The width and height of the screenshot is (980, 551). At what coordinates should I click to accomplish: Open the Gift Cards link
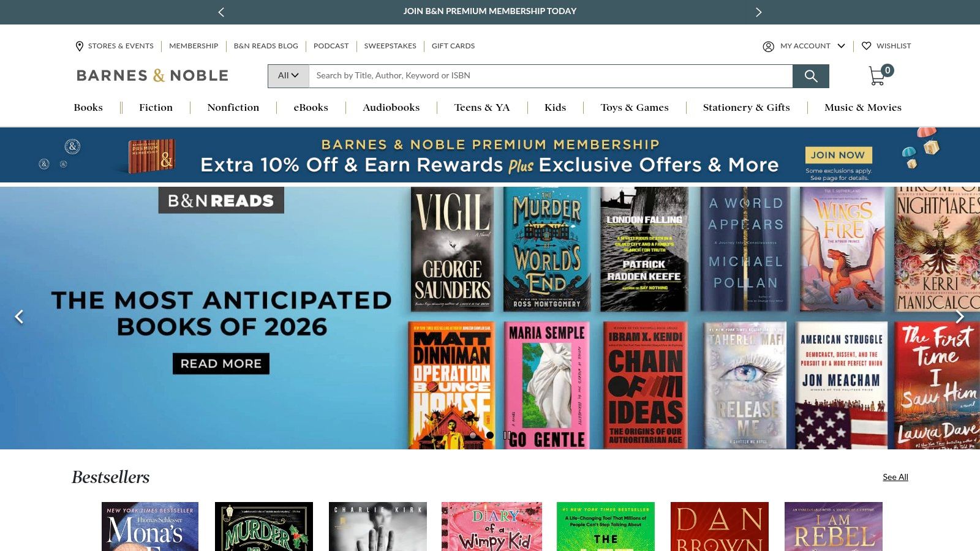tap(453, 46)
